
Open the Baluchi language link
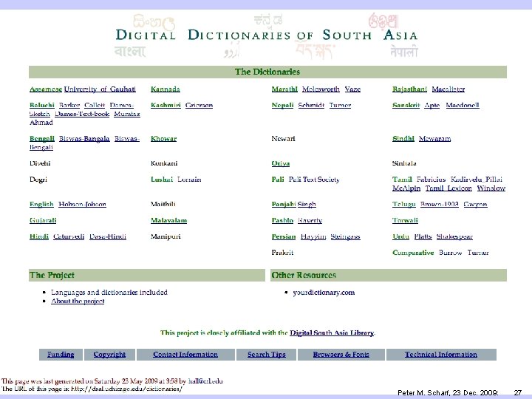pyautogui.click(x=42, y=105)
